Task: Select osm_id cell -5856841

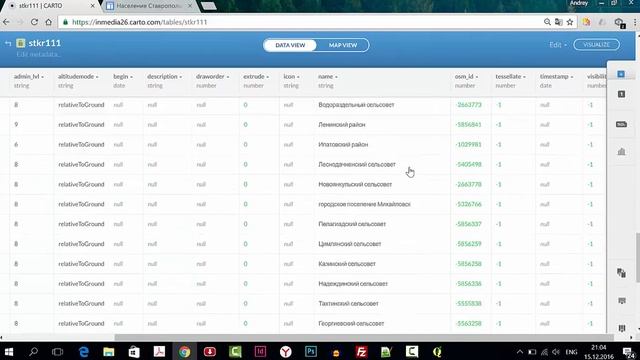Action: click(x=469, y=124)
